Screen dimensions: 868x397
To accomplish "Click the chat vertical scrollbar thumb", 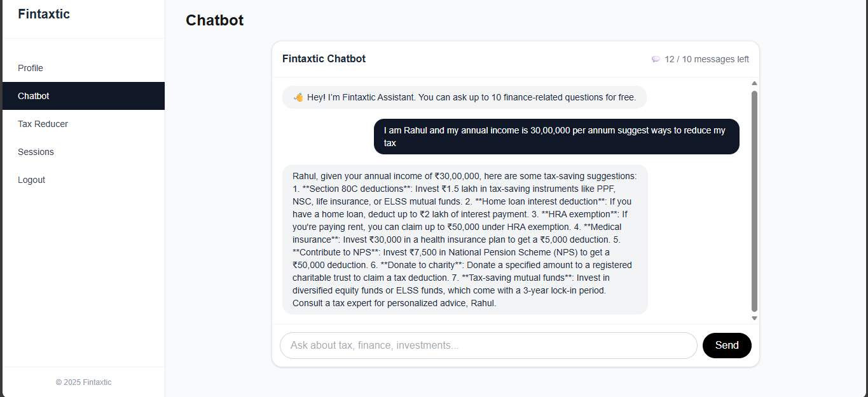I will [754, 201].
